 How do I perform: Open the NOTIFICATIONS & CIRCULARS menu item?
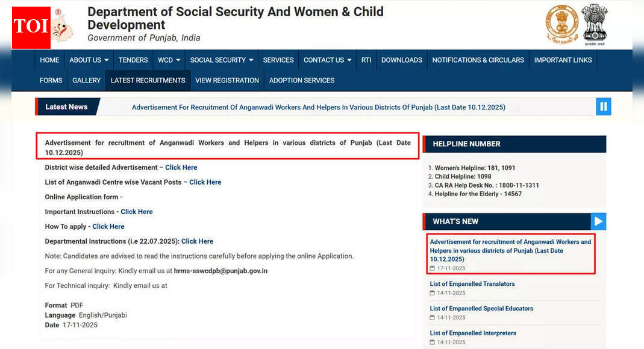click(x=478, y=60)
